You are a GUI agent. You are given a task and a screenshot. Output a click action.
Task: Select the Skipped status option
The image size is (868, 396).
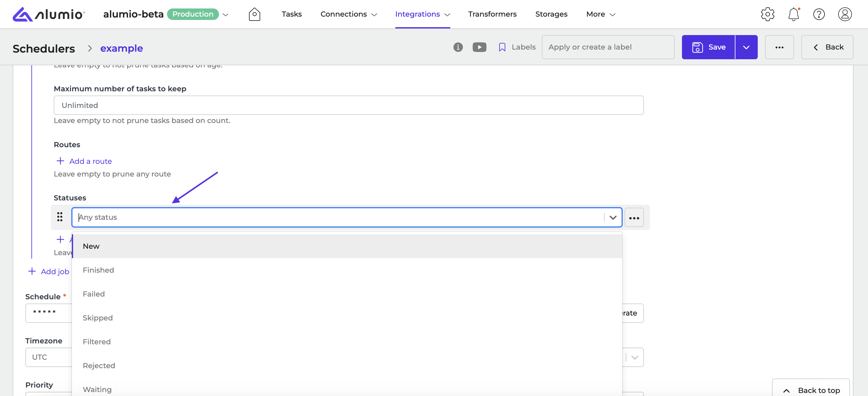[98, 318]
